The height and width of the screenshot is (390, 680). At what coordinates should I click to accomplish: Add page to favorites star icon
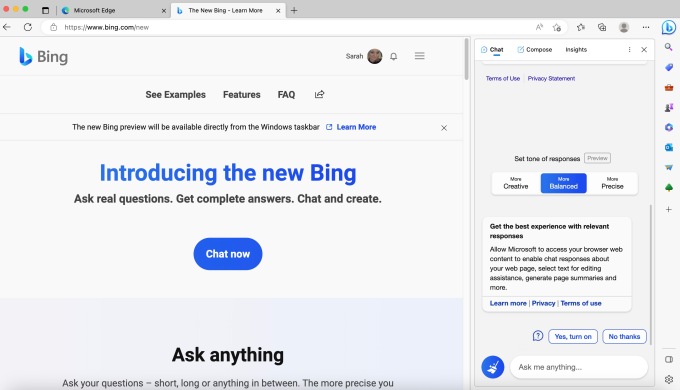[557, 27]
